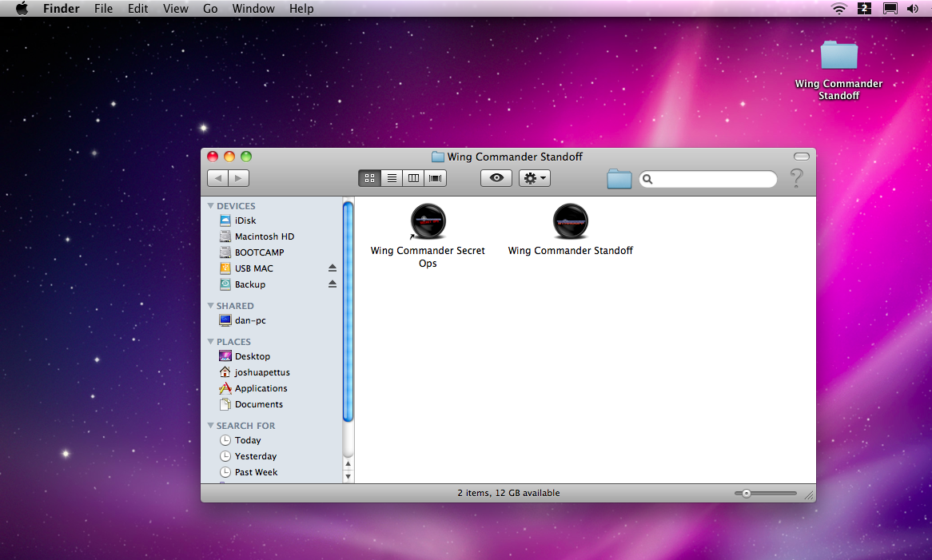The width and height of the screenshot is (932, 560).
Task: Open the Go menu
Action: tap(210, 9)
